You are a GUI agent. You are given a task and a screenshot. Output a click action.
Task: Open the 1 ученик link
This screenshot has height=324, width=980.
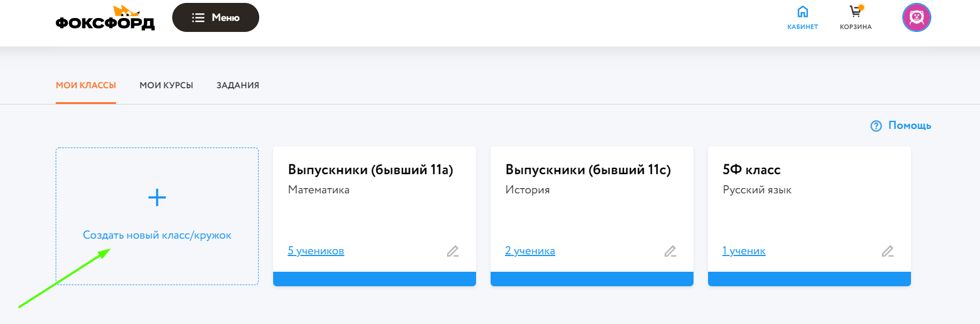click(x=744, y=251)
